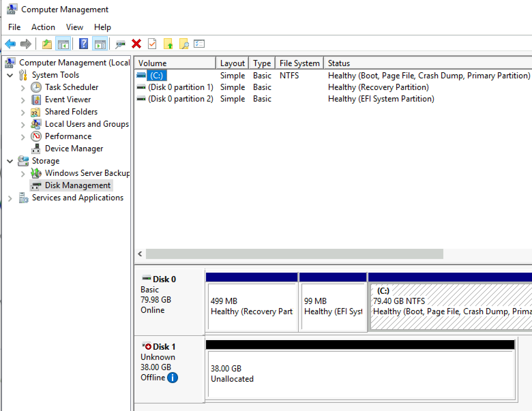The image size is (532, 411).
Task: Sort by the Status column header
Action: [x=428, y=63]
